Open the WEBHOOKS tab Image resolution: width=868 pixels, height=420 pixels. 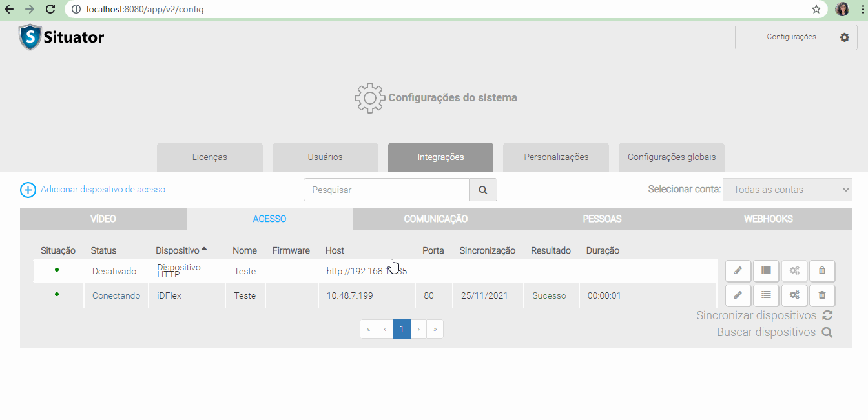[768, 219]
